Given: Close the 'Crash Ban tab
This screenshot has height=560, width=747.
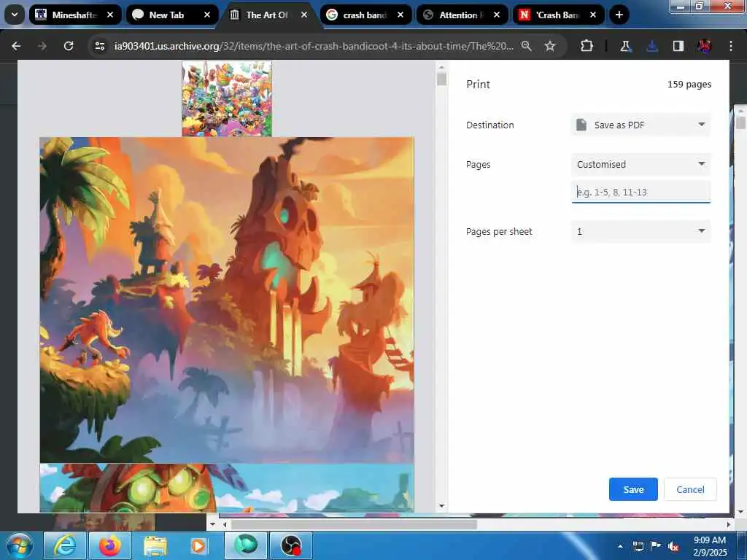Looking at the screenshot, I should click(593, 15).
